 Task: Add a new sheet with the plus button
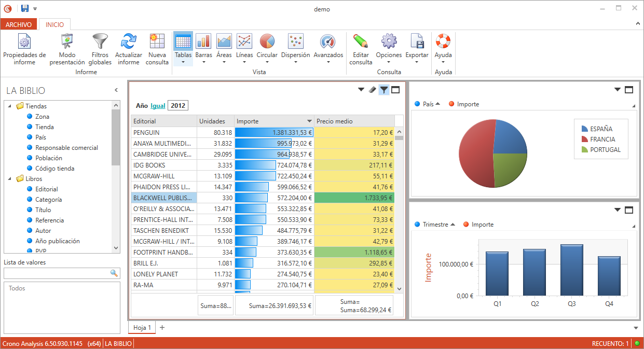pyautogui.click(x=162, y=327)
